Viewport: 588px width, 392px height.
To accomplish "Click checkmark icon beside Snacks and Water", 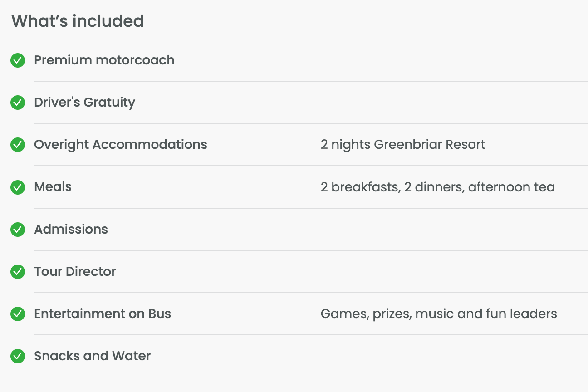I will (x=18, y=356).
